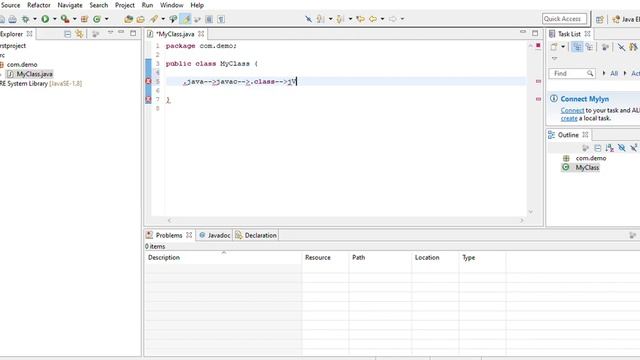The width and height of the screenshot is (640, 360).
Task: Open the Debug button dropdown arrow
Action: [x=35, y=19]
